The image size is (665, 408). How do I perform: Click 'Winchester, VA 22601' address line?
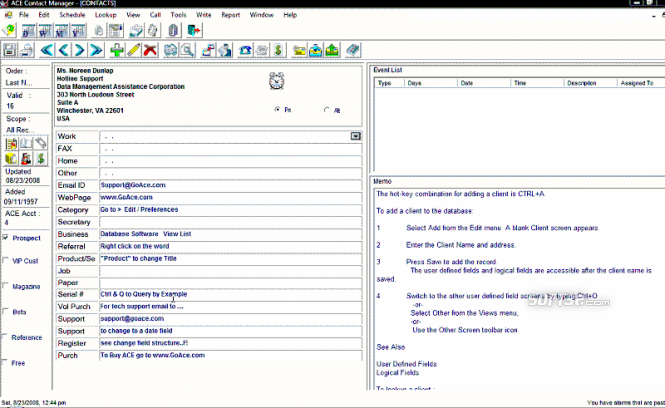pyautogui.click(x=90, y=110)
